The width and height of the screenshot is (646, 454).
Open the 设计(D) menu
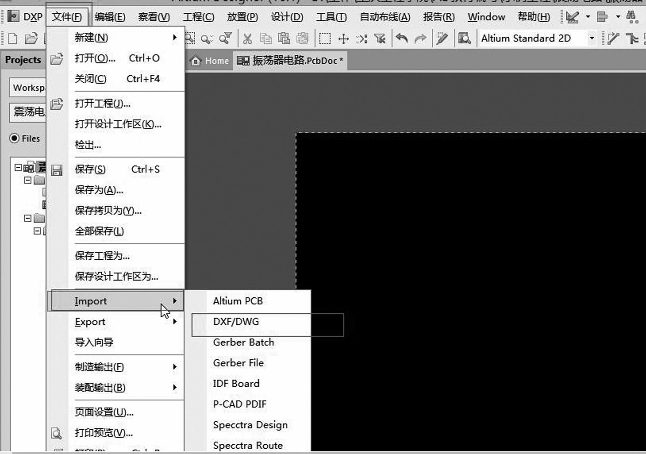point(287,17)
